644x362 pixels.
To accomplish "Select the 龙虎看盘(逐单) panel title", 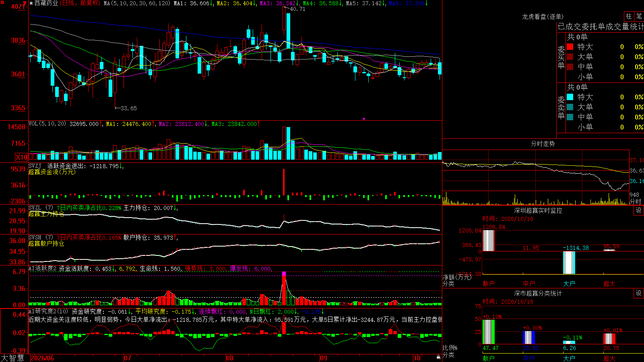I will pos(543,16).
